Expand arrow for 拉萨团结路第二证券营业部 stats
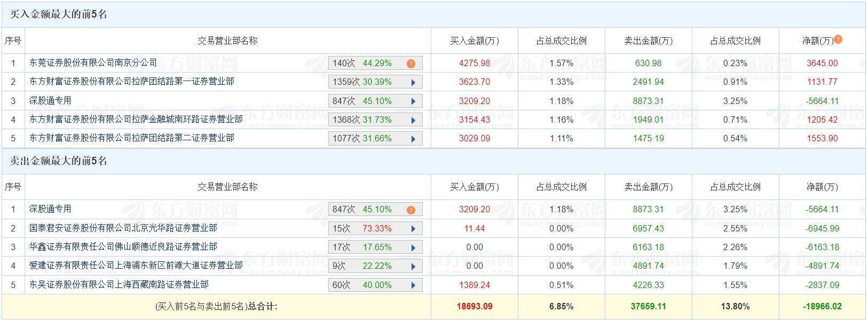The image size is (868, 320). click(x=413, y=139)
